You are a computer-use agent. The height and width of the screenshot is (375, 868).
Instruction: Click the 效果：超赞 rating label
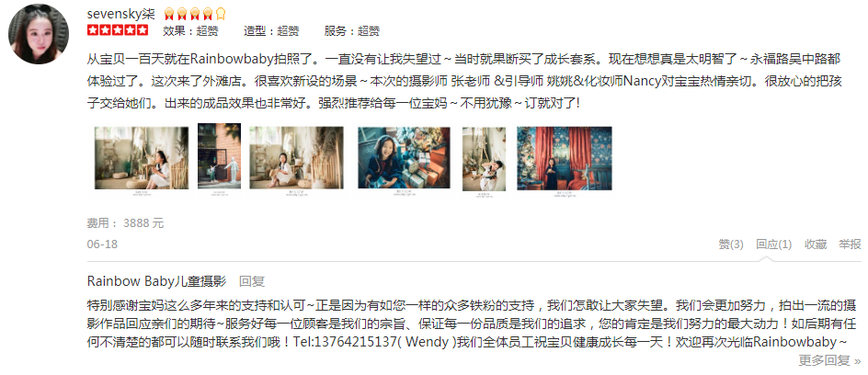191,31
